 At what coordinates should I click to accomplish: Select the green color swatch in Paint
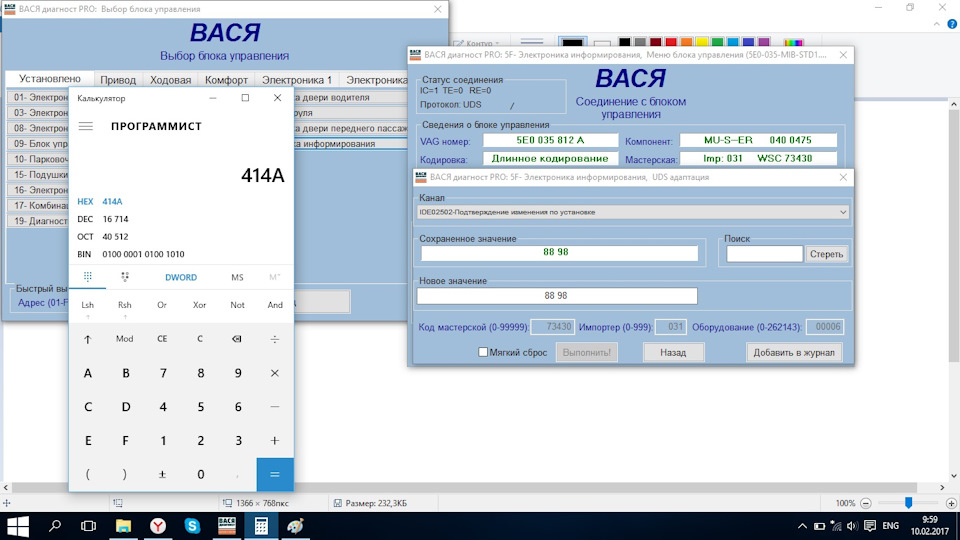coord(718,43)
